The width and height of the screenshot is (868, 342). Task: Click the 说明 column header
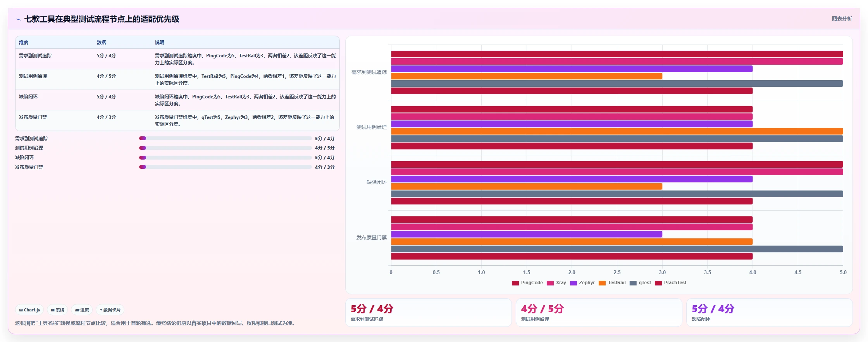click(160, 43)
